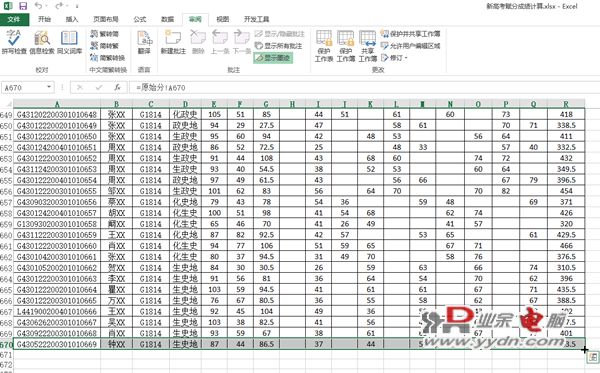Click 保护并共享工作簿
This screenshot has width=600, height=373.
[410, 34]
